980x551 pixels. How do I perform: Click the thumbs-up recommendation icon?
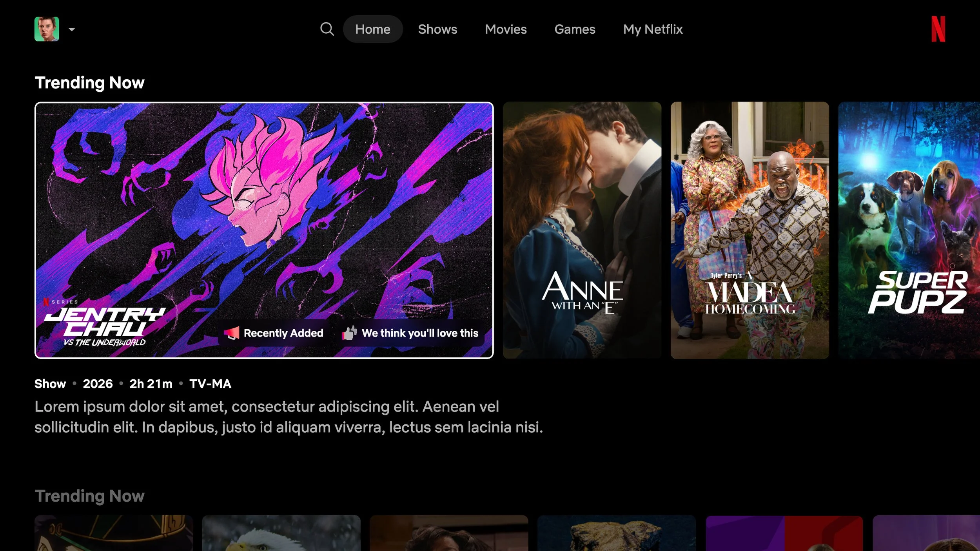[x=349, y=333]
